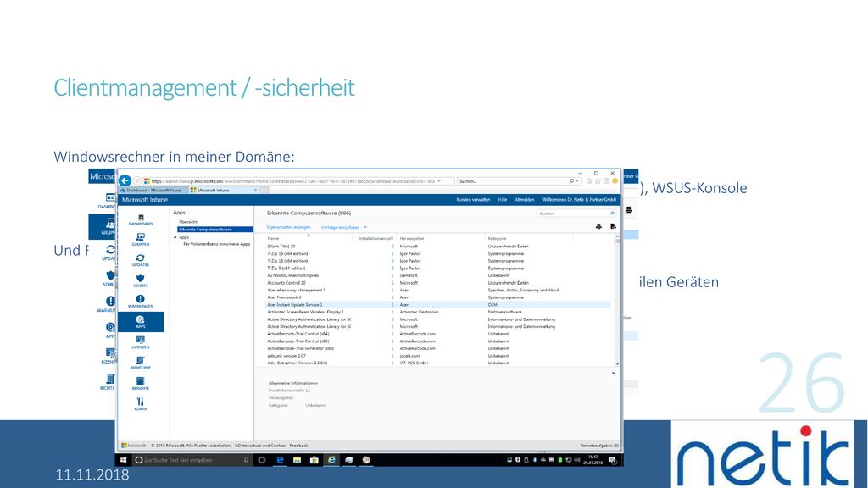
Task: Click the magnifier in Intune search box
Action: pos(612,213)
